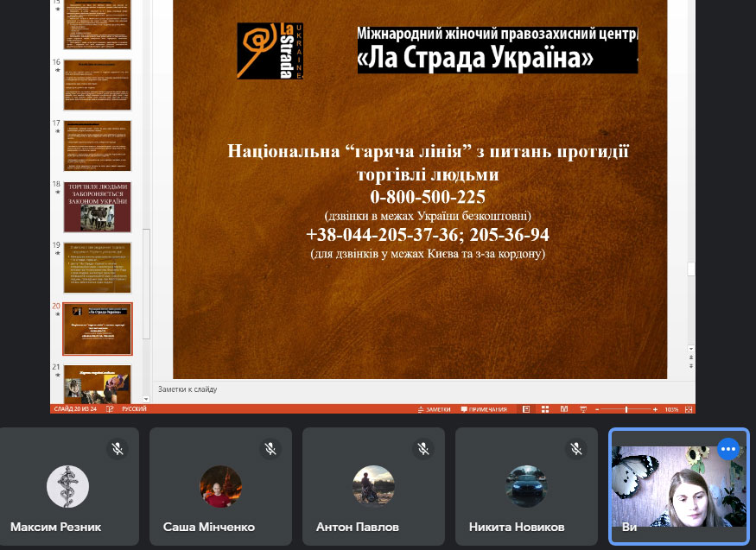This screenshot has width=756, height=550.
Task: Click Саша Мінченко's avatar
Action: pyautogui.click(x=220, y=486)
